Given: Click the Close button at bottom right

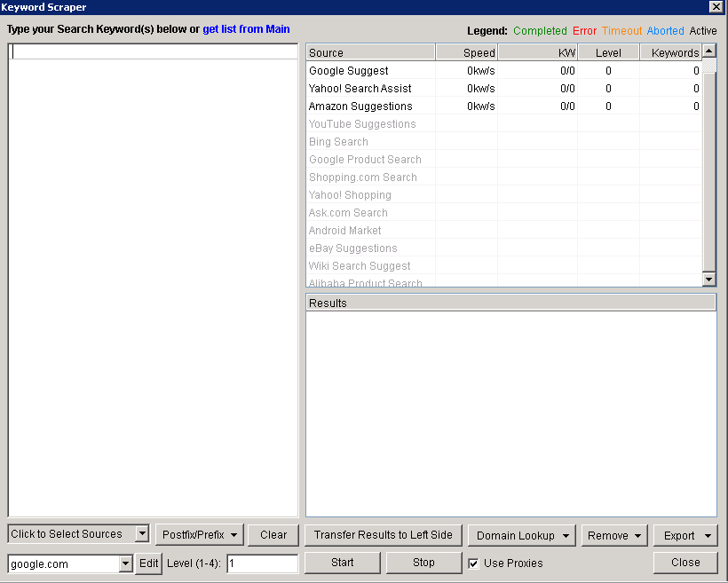Looking at the screenshot, I should point(685,563).
